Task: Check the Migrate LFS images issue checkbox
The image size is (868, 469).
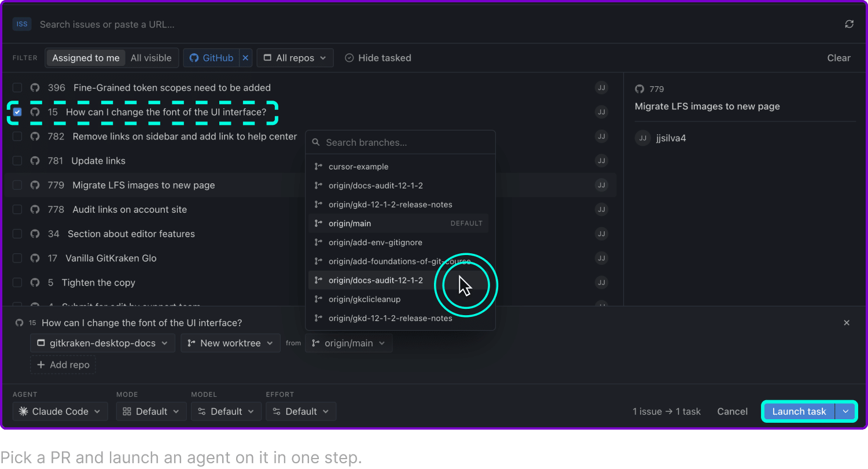Action: [x=17, y=185]
